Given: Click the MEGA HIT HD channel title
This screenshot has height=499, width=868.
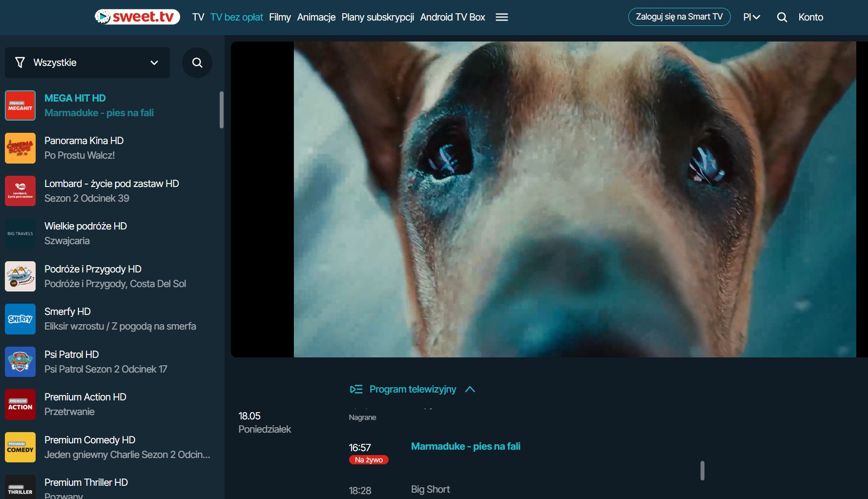Looking at the screenshot, I should coord(75,98).
